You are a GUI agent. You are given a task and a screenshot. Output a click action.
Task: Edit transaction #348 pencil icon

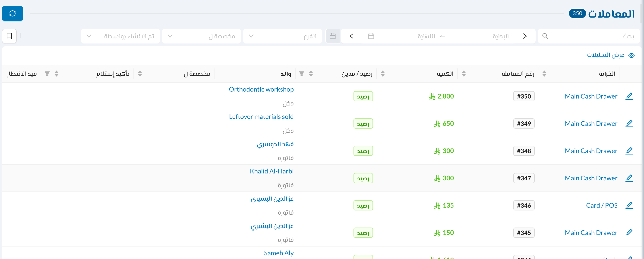pos(629,151)
